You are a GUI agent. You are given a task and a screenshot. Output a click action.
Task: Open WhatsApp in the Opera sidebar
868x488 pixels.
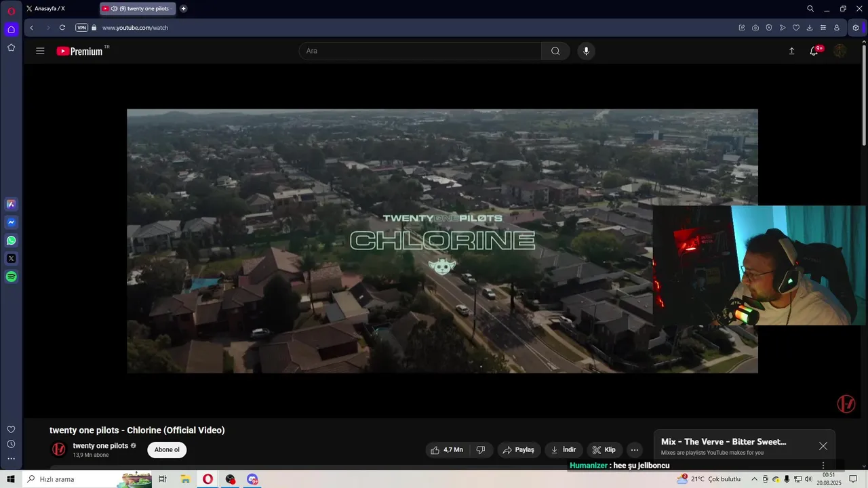click(x=11, y=241)
